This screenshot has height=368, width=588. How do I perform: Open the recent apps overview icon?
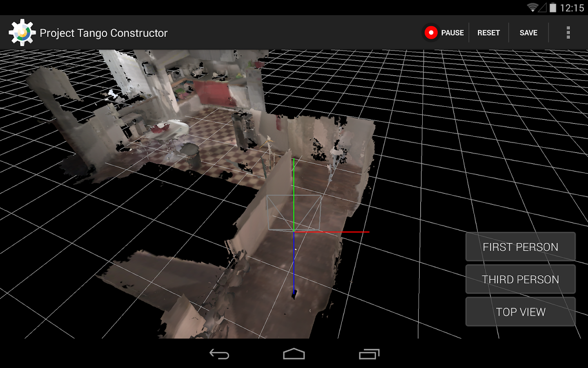369,354
